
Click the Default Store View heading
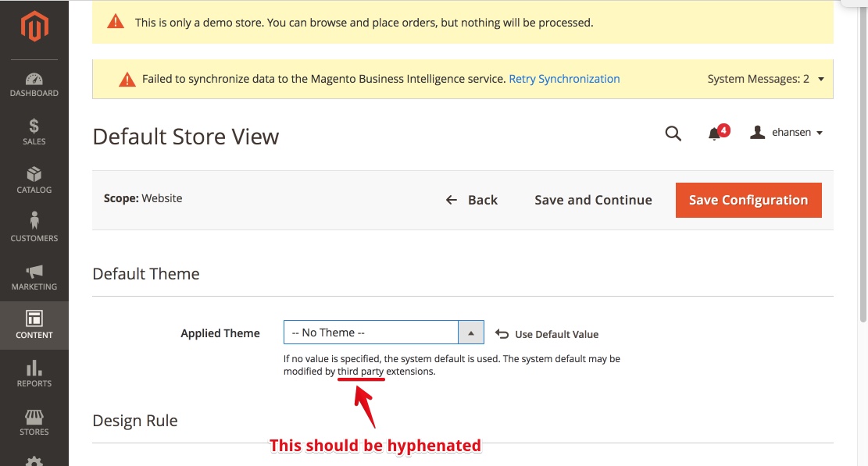185,137
